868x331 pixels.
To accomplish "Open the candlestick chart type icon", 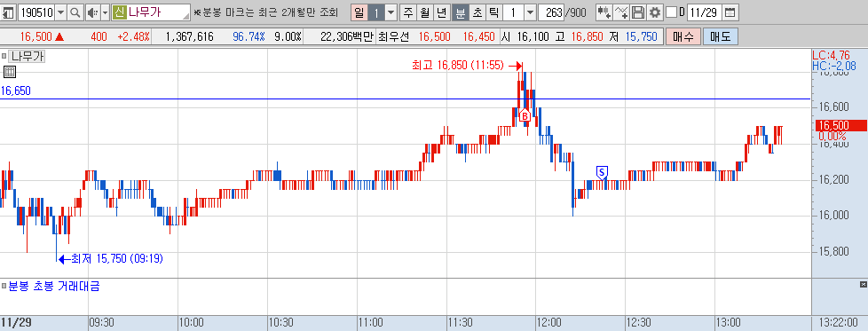I will pos(604,12).
